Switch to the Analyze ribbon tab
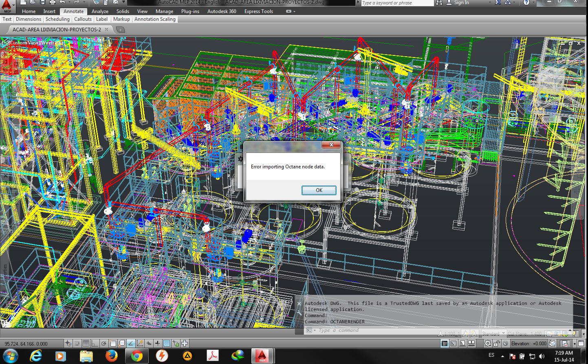Image resolution: width=588 pixels, height=364 pixels. (x=100, y=11)
